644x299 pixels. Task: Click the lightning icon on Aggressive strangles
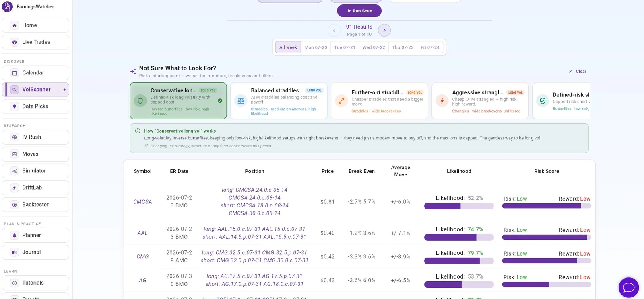click(x=442, y=101)
